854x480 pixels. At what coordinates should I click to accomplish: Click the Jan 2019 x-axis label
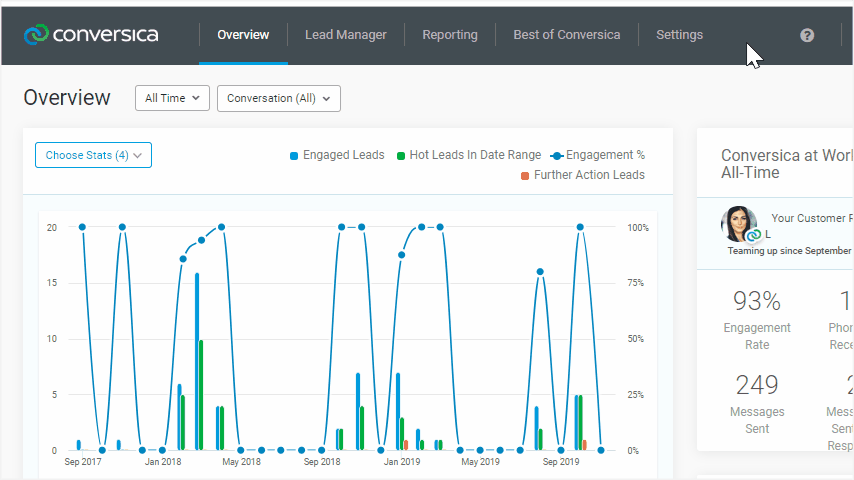(x=402, y=461)
